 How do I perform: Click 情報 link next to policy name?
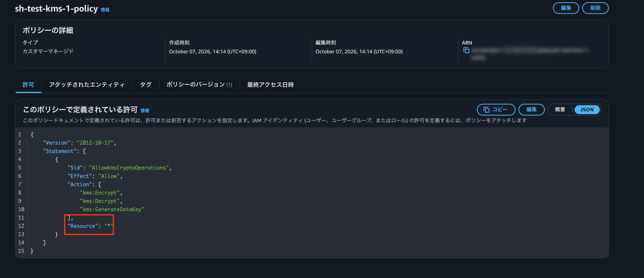coord(105,10)
